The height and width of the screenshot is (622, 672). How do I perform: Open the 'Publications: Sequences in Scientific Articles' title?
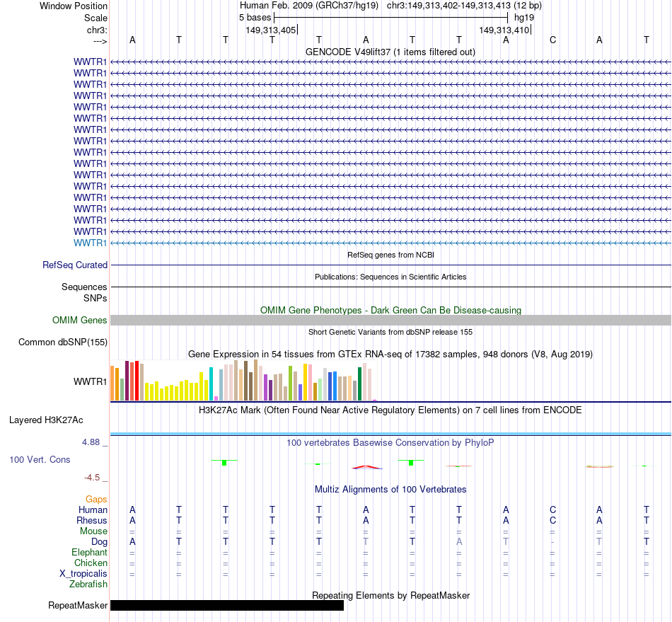(390, 277)
